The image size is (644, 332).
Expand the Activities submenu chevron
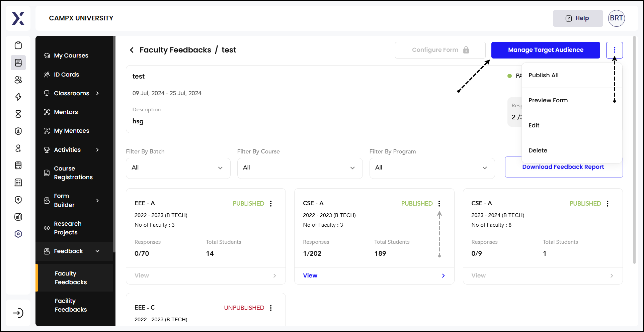[x=97, y=150]
